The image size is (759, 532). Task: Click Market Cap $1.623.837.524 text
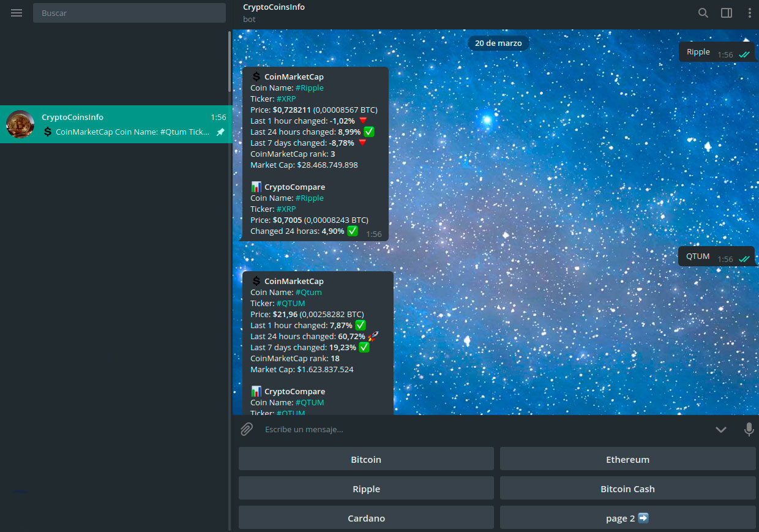(302, 370)
